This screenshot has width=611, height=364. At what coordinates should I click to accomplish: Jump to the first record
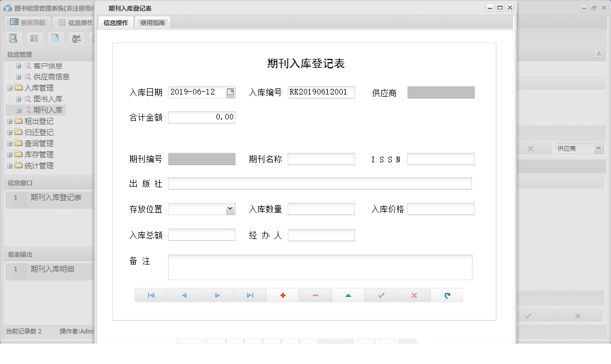(151, 295)
